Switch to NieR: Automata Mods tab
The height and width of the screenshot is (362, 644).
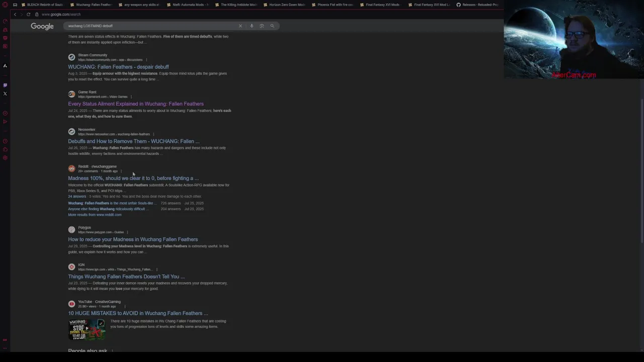[188, 5]
